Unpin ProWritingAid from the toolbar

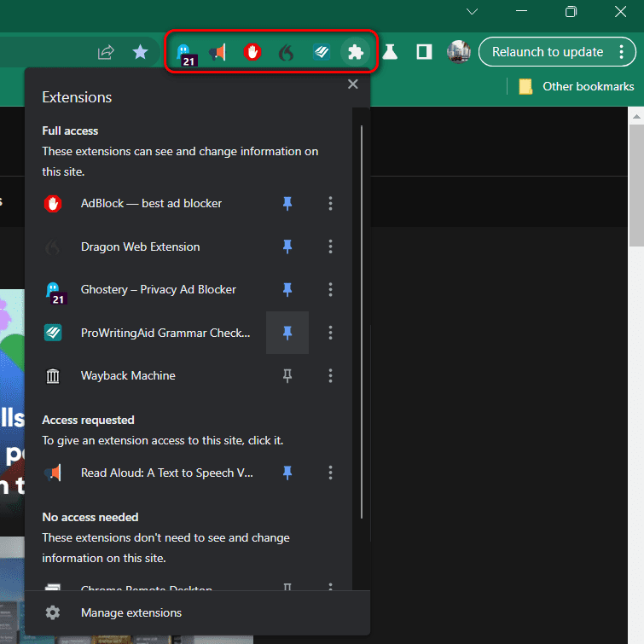(x=287, y=333)
